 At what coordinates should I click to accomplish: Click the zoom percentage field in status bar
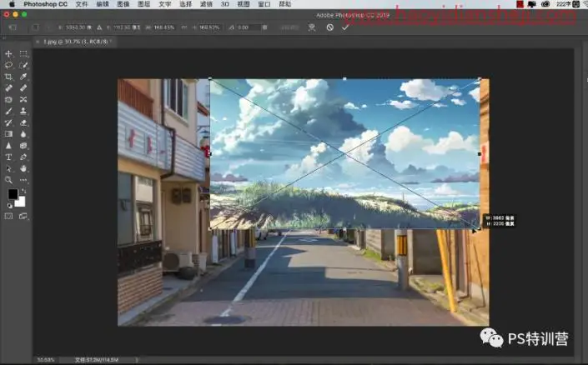(x=46, y=360)
